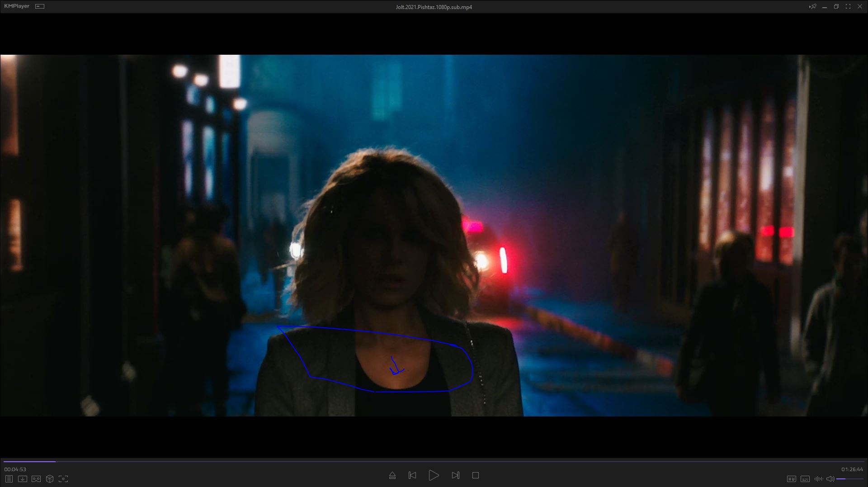Adjust the volume slider level

click(x=849, y=479)
